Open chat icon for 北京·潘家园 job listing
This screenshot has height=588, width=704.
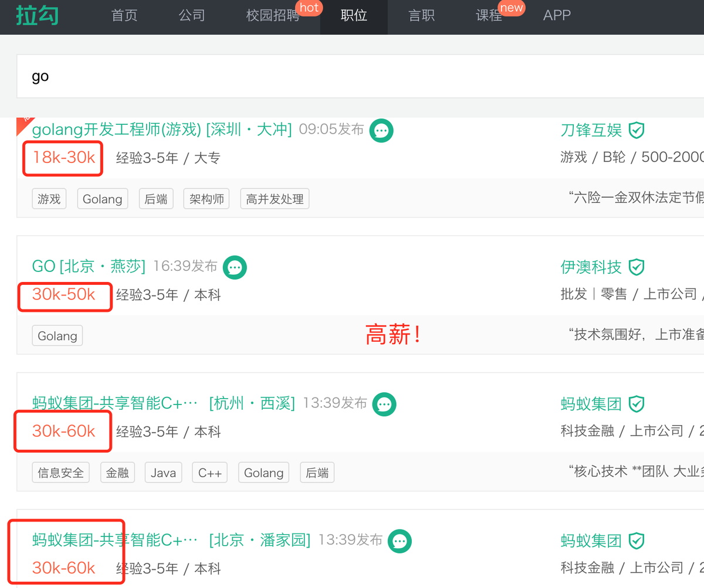[x=400, y=541]
